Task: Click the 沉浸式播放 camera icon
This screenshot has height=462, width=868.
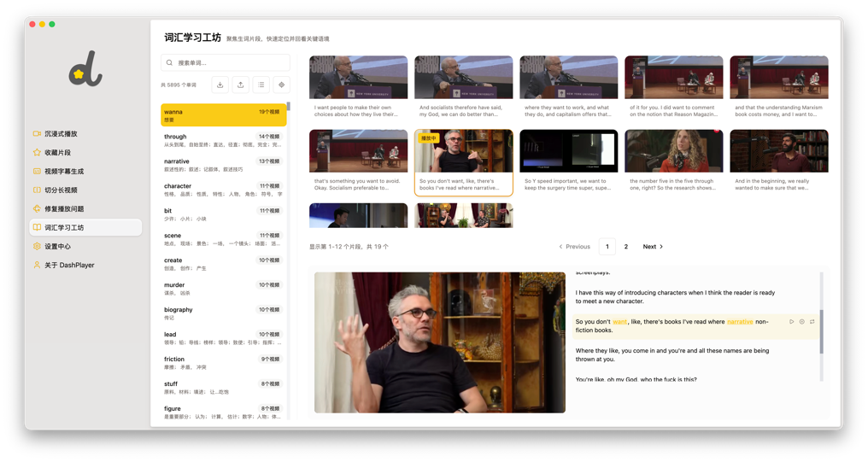Action: pos(37,133)
